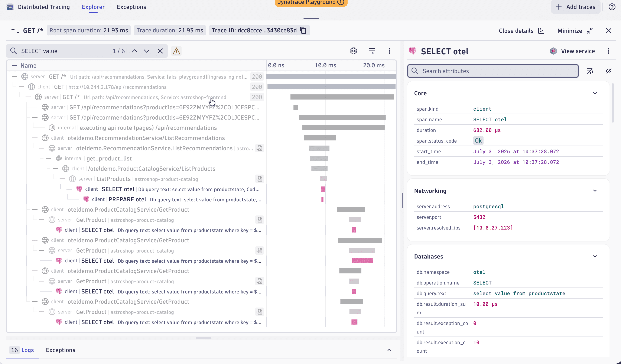The image size is (621, 364).
Task: Select the PREPARE otel span row
Action: pyautogui.click(x=202, y=199)
